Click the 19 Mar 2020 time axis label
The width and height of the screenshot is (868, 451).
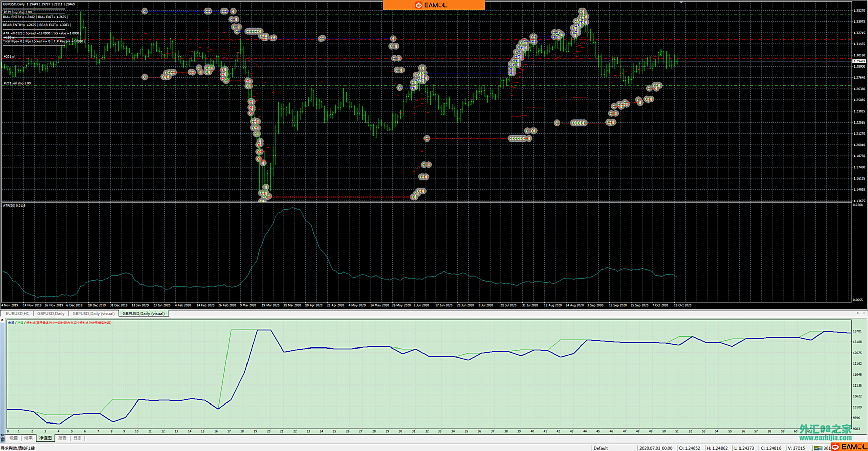270,305
